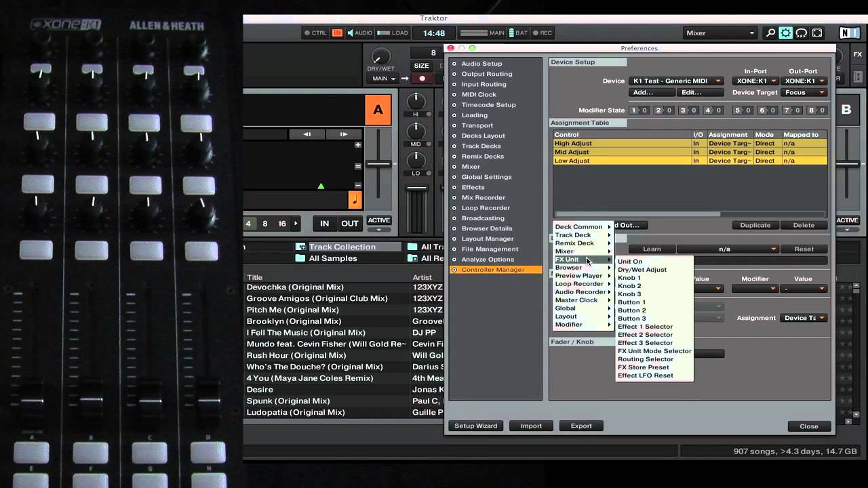Select the Mid Adjust row in Assignment Table
This screenshot has width=868, height=488.
[x=690, y=152]
